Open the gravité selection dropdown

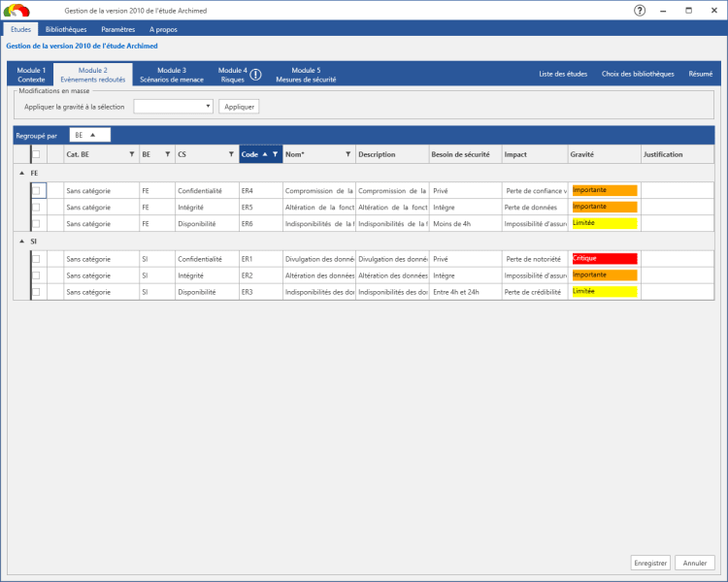[x=173, y=107]
